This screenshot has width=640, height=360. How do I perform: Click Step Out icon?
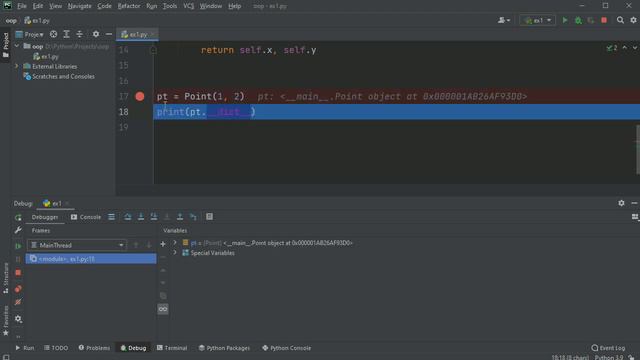(x=180, y=217)
